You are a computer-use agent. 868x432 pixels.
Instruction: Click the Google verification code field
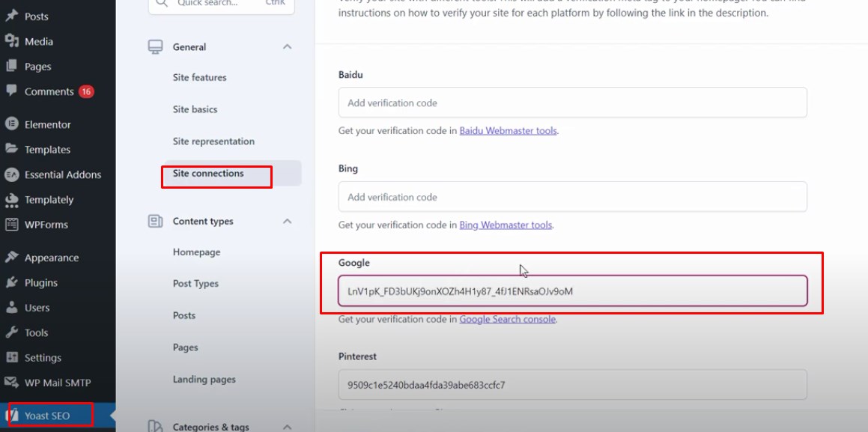[572, 291]
